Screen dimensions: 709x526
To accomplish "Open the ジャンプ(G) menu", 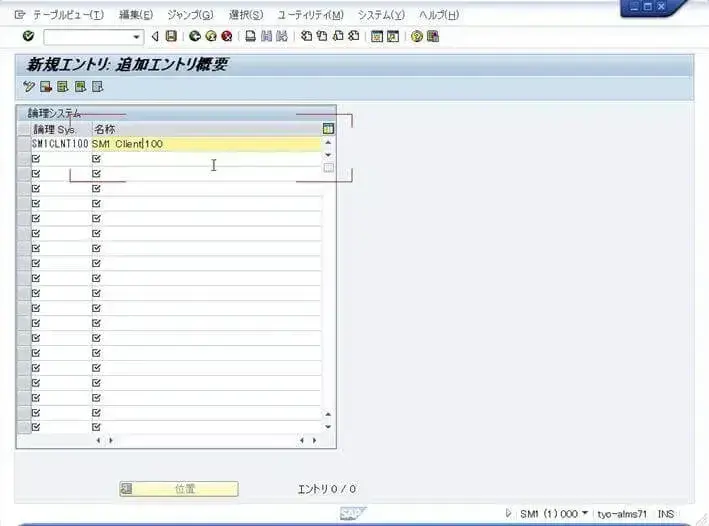I will click(x=190, y=15).
